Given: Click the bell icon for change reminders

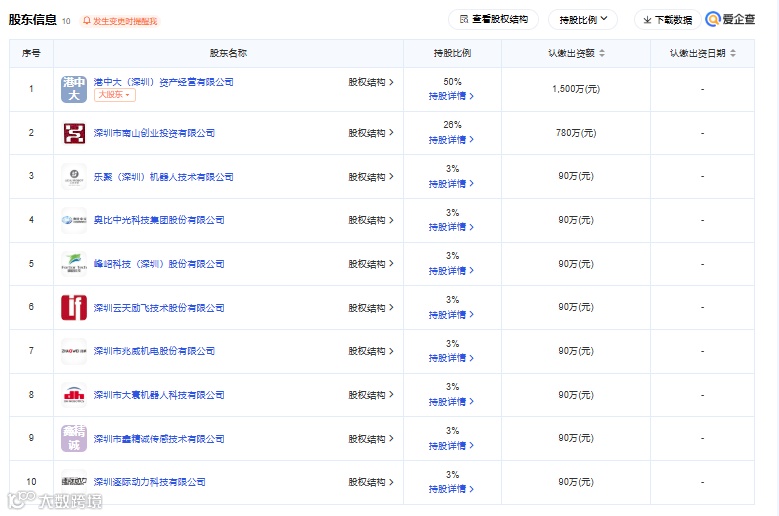Looking at the screenshot, I should (x=87, y=21).
